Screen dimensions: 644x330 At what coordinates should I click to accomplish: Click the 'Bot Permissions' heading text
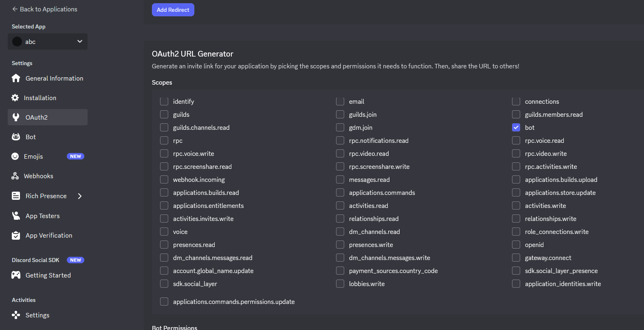pos(174,328)
